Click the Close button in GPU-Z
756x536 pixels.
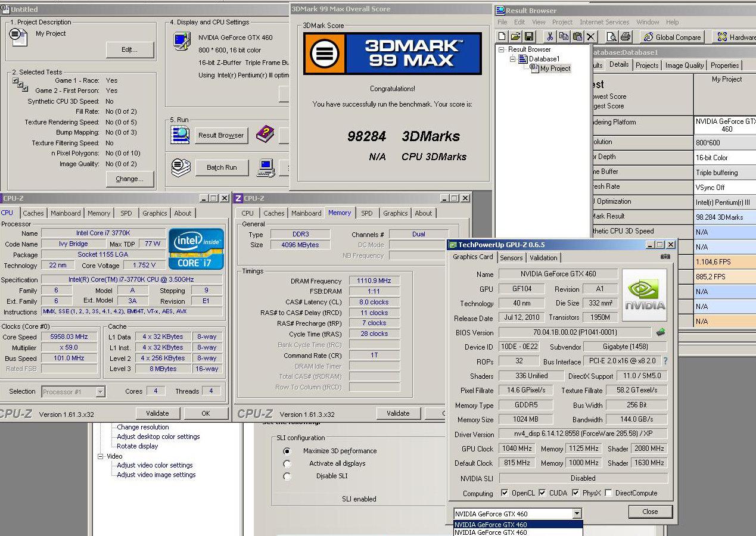650,512
